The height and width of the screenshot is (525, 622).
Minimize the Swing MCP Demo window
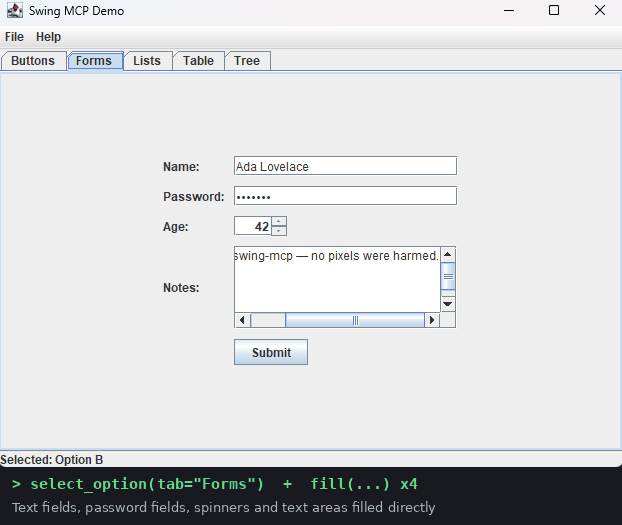509,11
